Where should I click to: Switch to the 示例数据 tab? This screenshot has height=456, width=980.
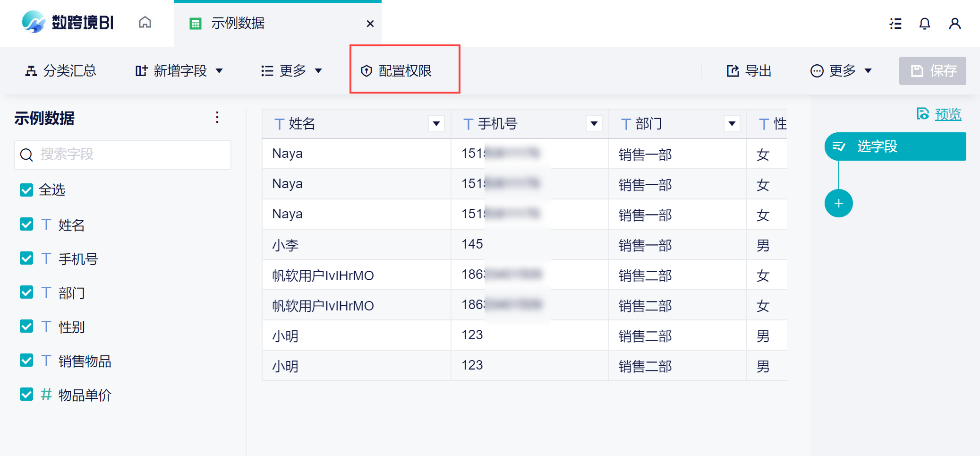point(237,23)
